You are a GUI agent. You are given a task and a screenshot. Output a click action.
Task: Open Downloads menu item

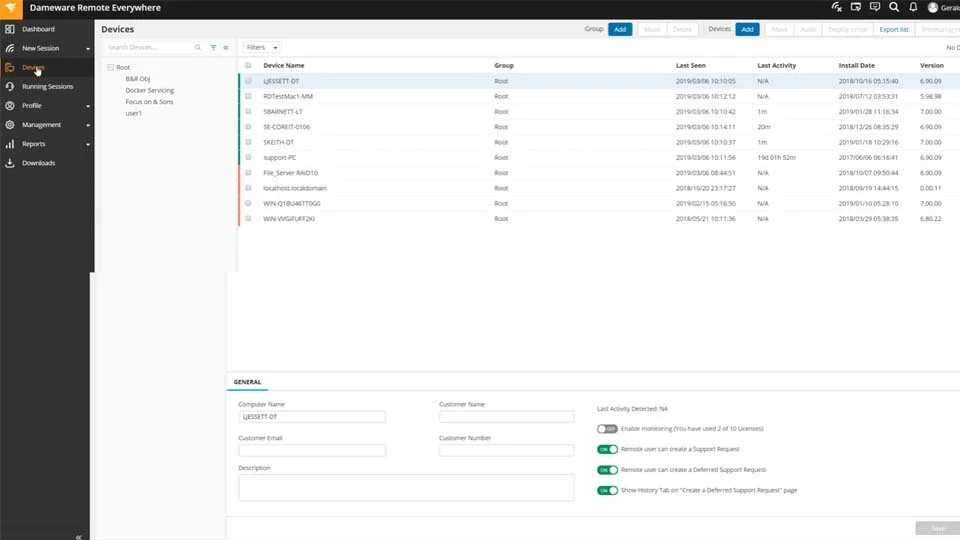point(39,163)
